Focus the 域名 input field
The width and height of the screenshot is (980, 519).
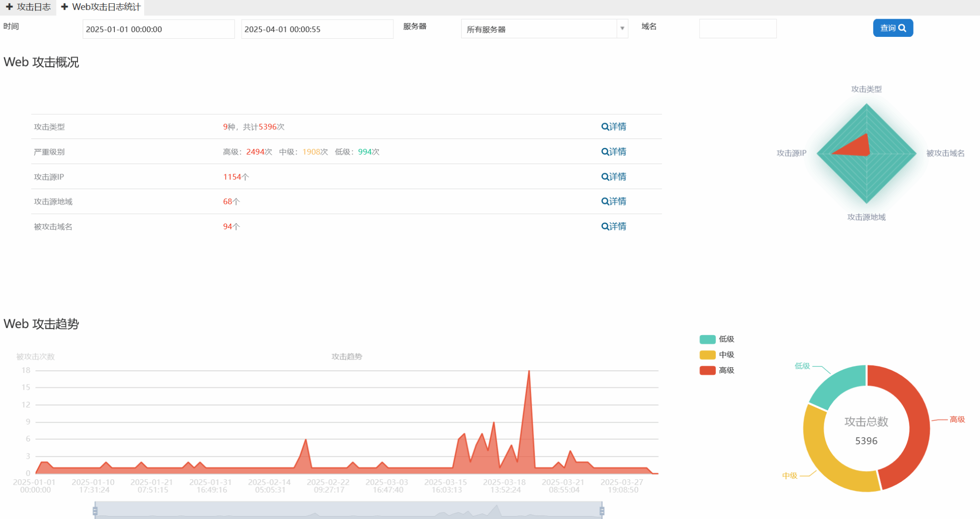737,29
